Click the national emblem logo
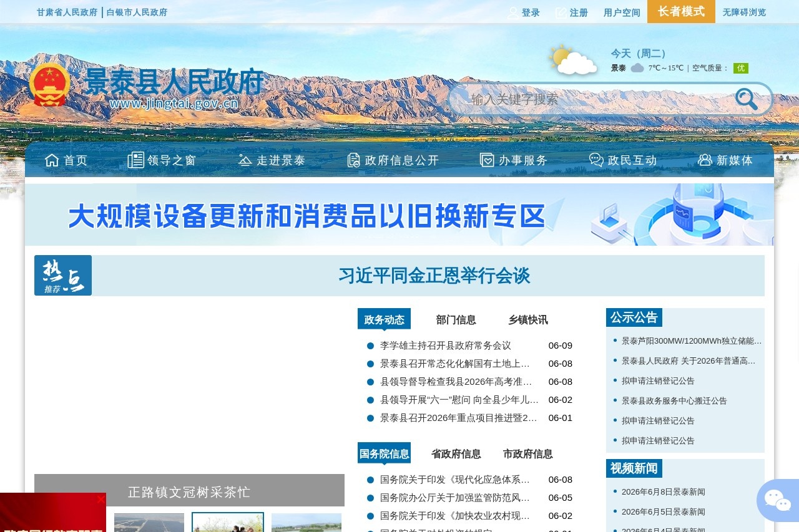This screenshot has height=532, width=799. point(50,84)
